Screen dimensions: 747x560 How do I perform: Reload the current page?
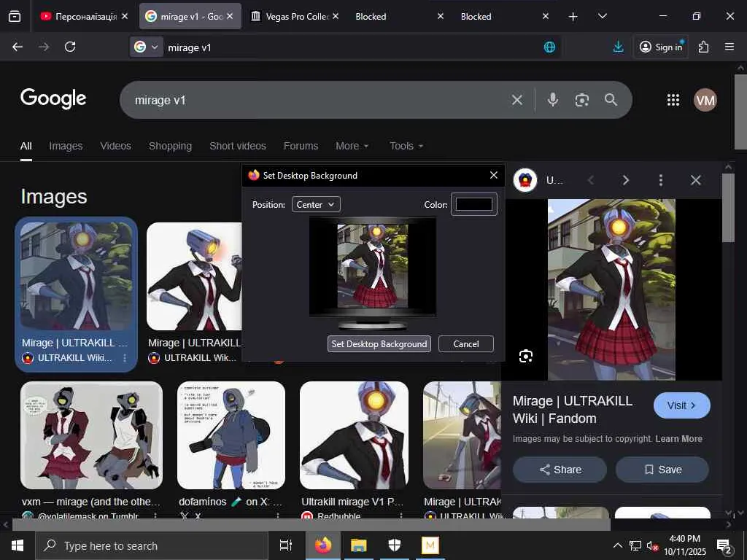coord(70,47)
